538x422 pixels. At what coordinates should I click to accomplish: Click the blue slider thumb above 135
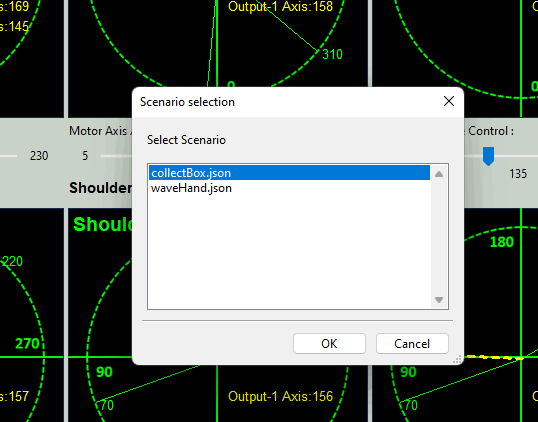488,156
